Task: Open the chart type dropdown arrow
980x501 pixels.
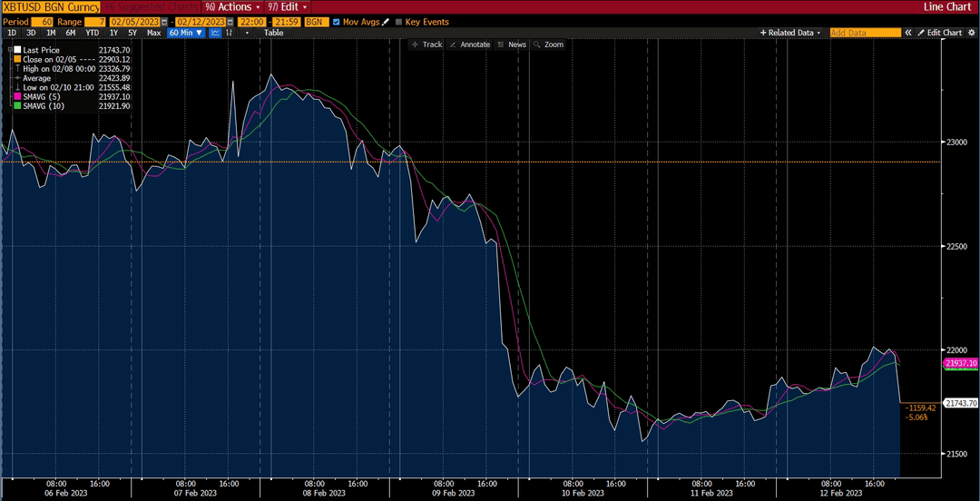Action: click(247, 33)
